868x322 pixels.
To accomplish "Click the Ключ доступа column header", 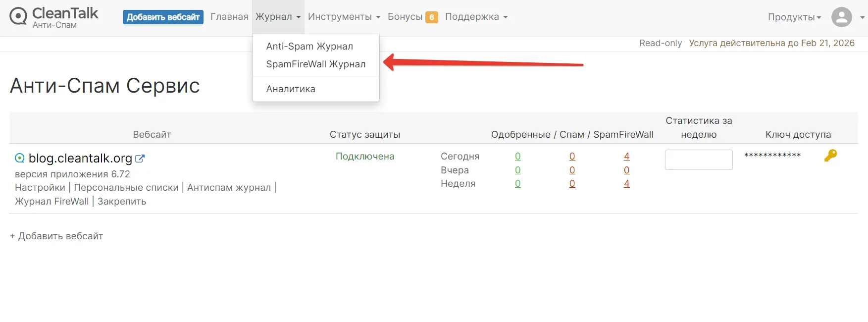I will pos(798,134).
